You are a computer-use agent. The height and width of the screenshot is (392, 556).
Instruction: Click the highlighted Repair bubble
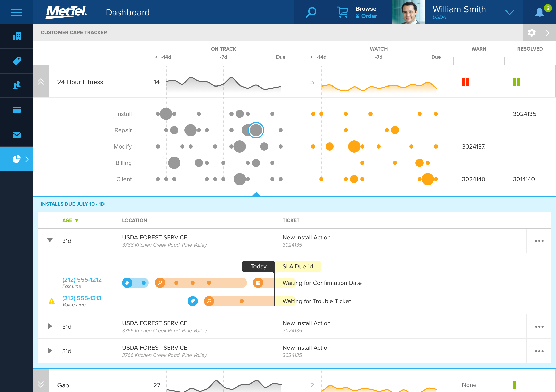click(256, 130)
